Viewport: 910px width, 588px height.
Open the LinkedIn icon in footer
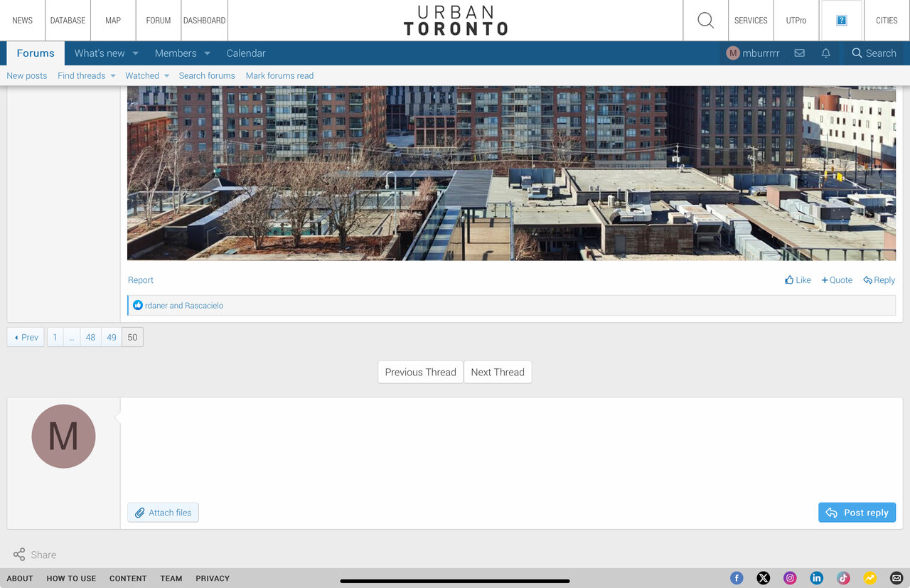817,578
